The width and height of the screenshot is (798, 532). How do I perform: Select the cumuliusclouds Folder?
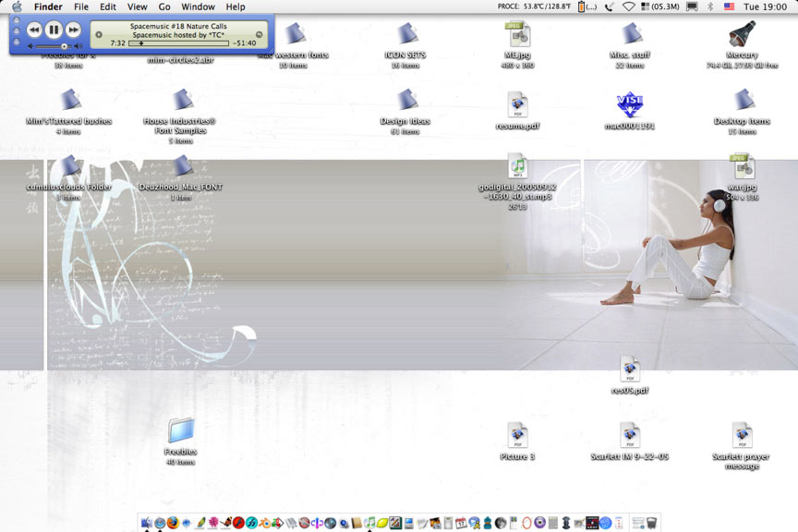coord(69,166)
